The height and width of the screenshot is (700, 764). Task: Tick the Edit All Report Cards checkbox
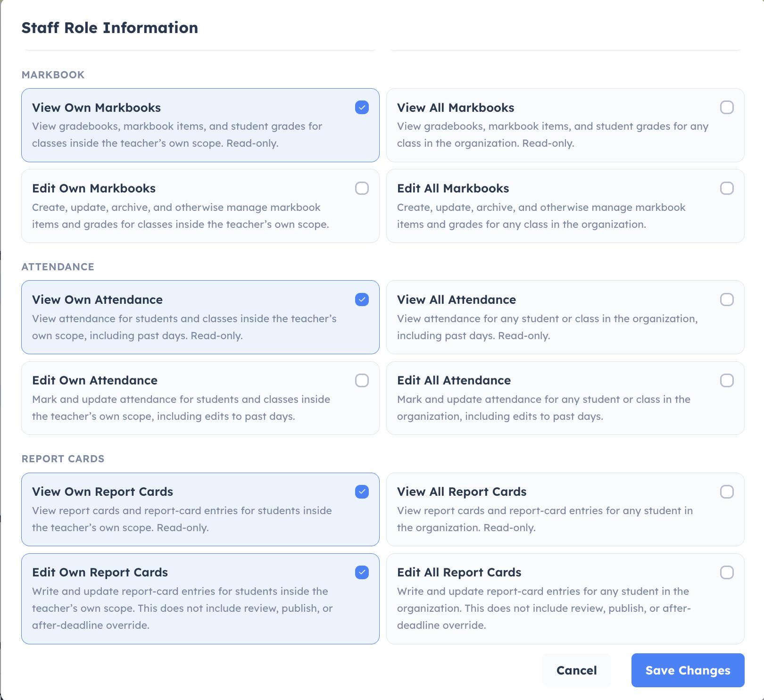pyautogui.click(x=727, y=572)
